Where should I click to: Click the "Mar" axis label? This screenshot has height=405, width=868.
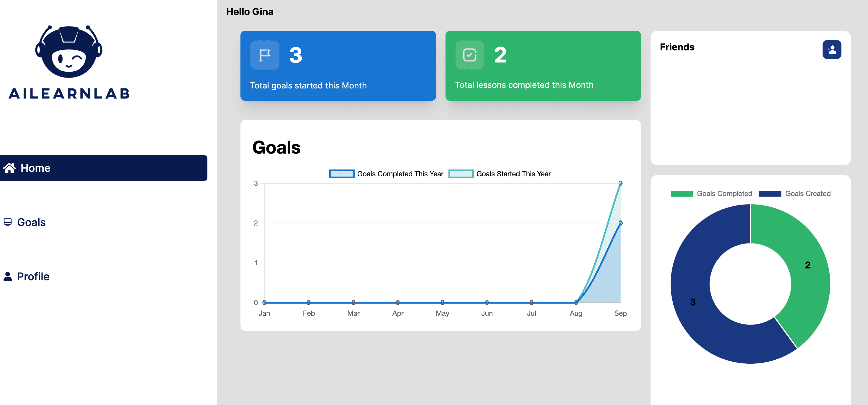353,313
